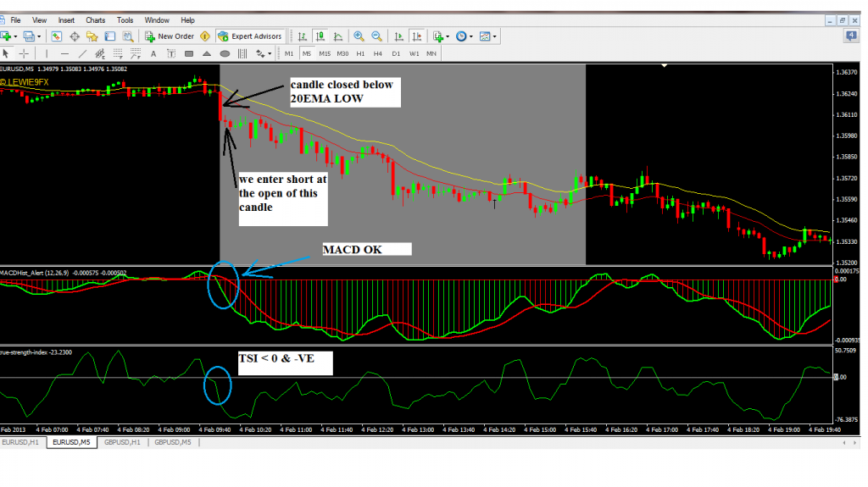Open the Terminal panel icon
868x487 pixels.
tap(109, 36)
